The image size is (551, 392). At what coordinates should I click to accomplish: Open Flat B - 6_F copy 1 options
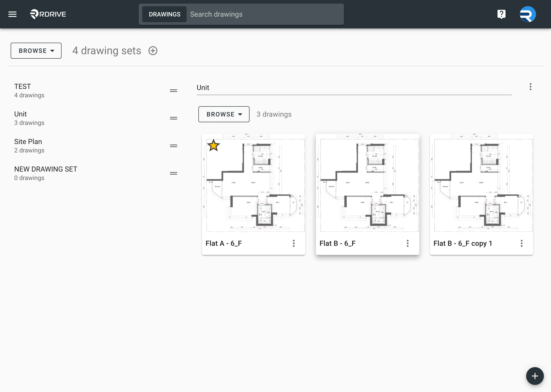(521, 243)
